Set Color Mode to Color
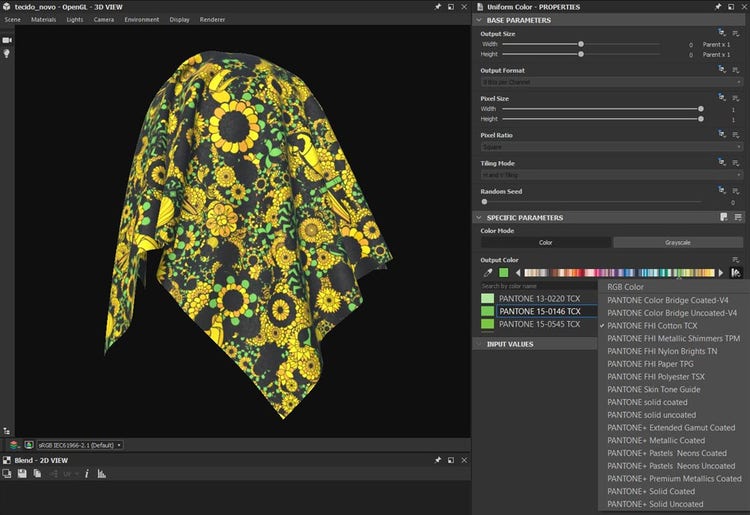 coord(545,242)
